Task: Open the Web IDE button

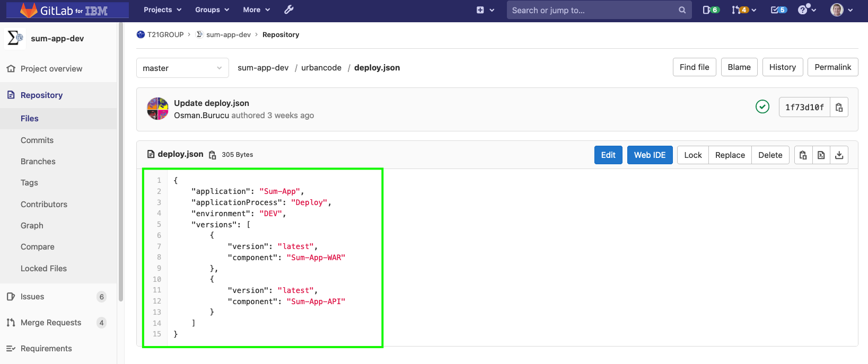Action: click(650, 155)
